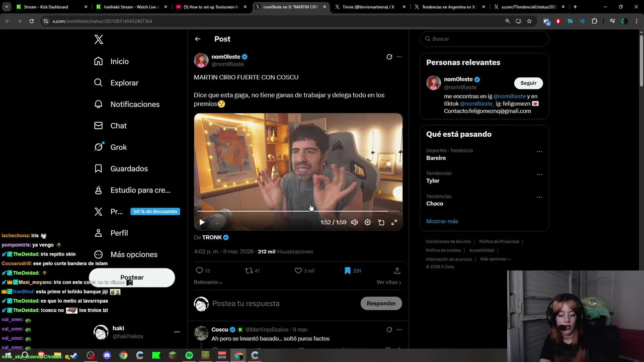Click Mostrar más trends link
This screenshot has width=644, height=362.
tap(442, 221)
